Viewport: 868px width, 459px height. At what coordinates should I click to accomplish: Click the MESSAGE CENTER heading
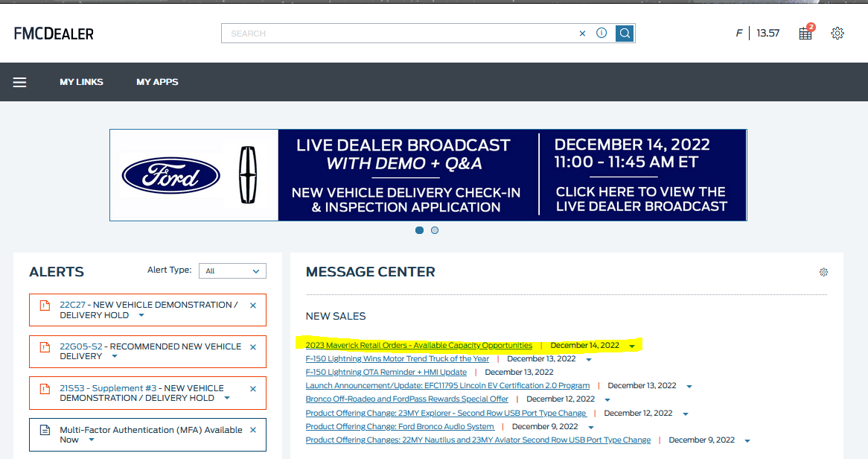[370, 272]
